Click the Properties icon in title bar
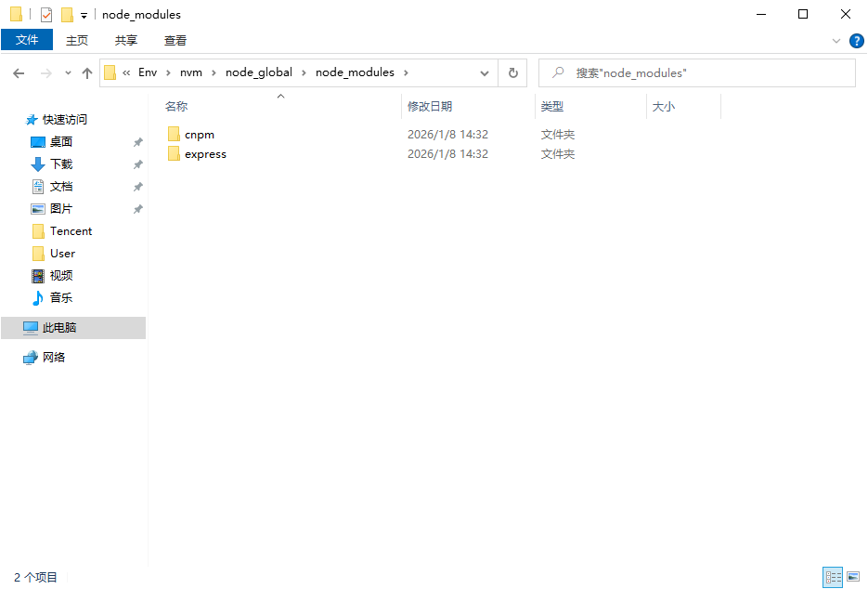 tap(46, 15)
